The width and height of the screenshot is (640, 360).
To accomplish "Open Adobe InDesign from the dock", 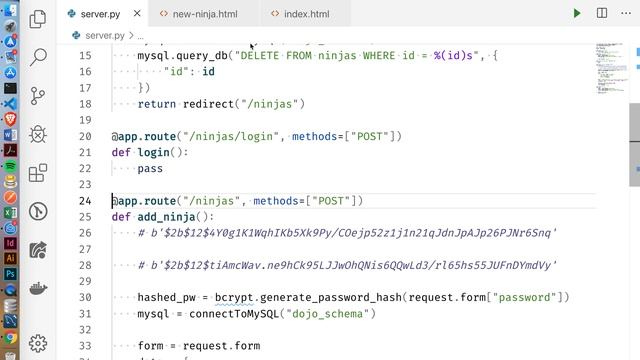I will (10, 243).
